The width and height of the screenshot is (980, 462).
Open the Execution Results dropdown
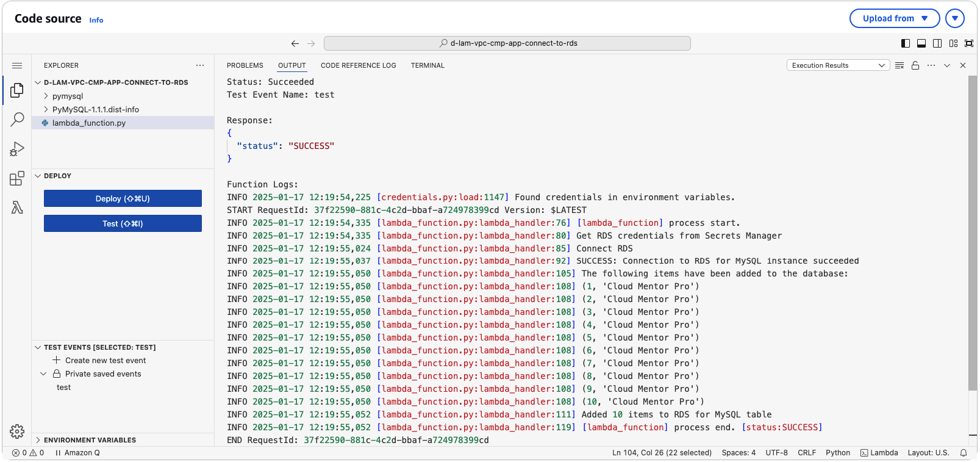click(838, 65)
